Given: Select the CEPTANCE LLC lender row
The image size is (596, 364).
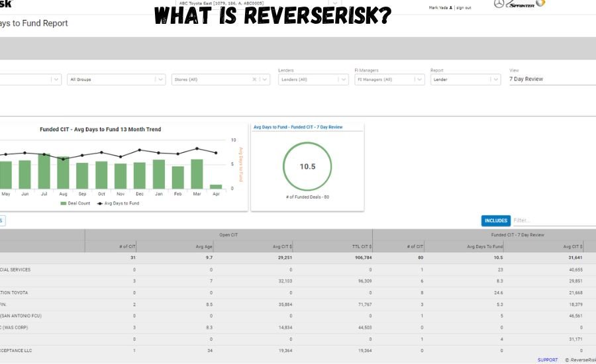Looking at the screenshot, I should pos(298,351).
